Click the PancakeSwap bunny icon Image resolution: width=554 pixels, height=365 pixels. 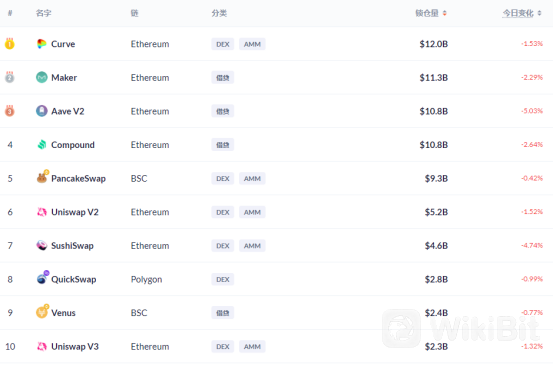coord(42,177)
